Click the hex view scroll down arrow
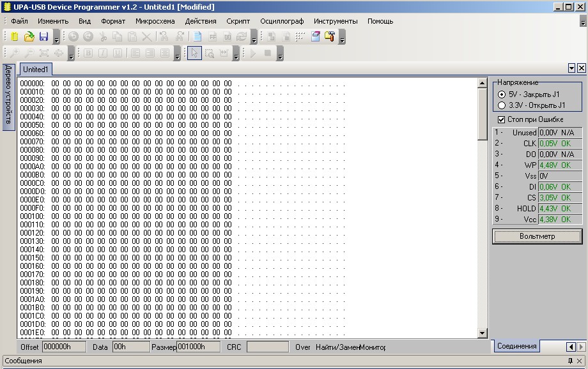This screenshot has height=369, width=588. (x=483, y=333)
